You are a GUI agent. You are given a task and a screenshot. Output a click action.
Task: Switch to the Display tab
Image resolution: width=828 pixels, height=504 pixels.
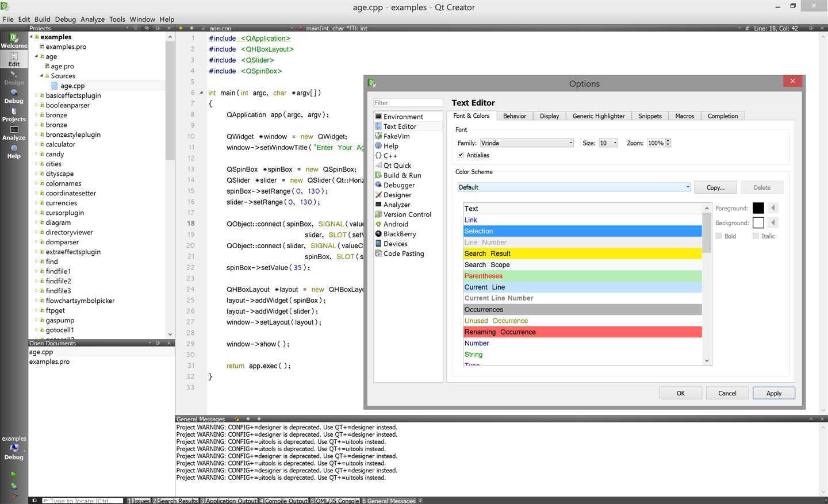click(549, 116)
